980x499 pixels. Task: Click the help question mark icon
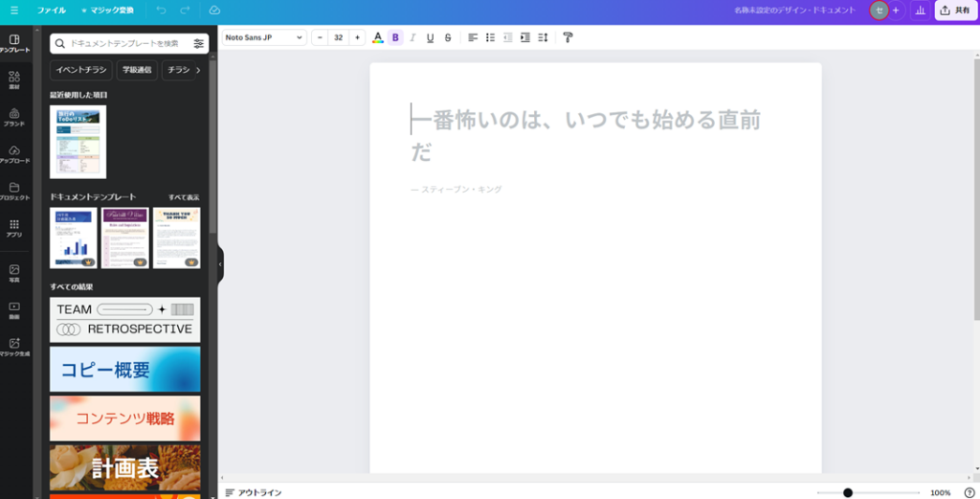pyautogui.click(x=969, y=492)
